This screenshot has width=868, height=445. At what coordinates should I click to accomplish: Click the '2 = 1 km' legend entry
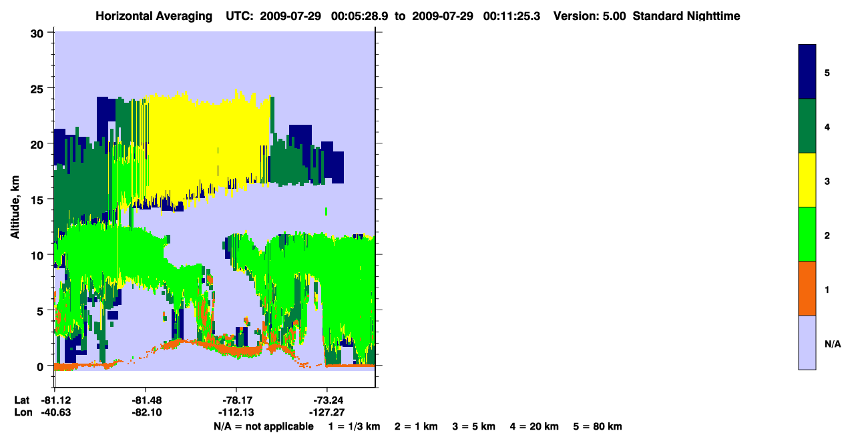coord(417,426)
